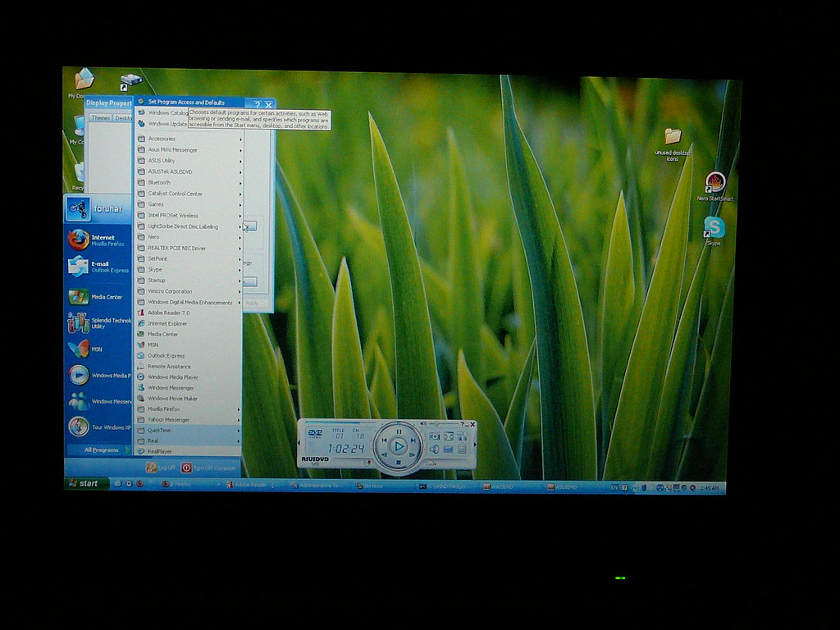840x630 pixels.
Task: Launch RealPlayer from programs list
Action: click(189, 452)
